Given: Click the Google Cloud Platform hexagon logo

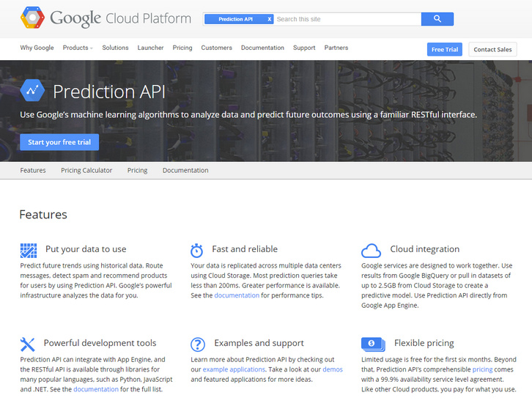Looking at the screenshot, I should (x=32, y=18).
